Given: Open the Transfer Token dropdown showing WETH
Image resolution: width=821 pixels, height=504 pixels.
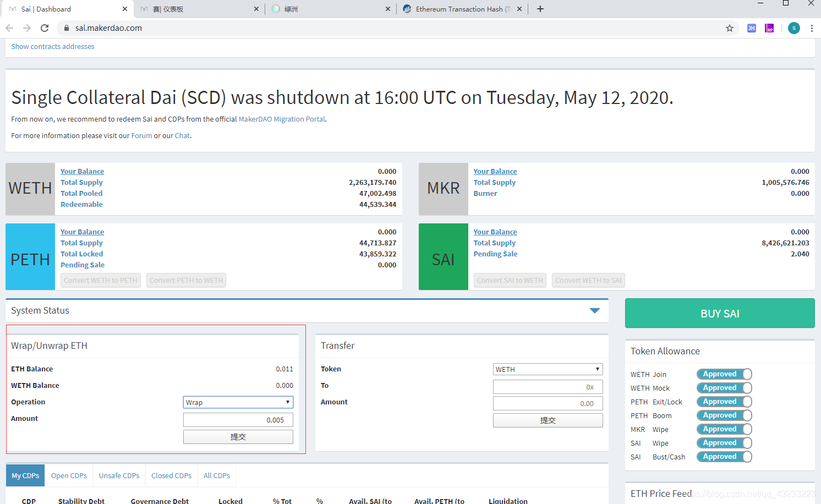Looking at the screenshot, I should (x=548, y=369).
